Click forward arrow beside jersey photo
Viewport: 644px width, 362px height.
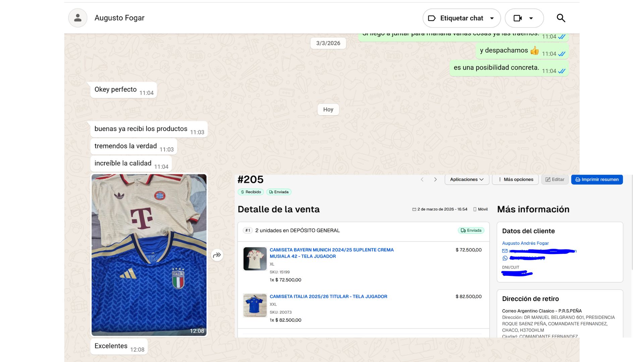click(217, 255)
